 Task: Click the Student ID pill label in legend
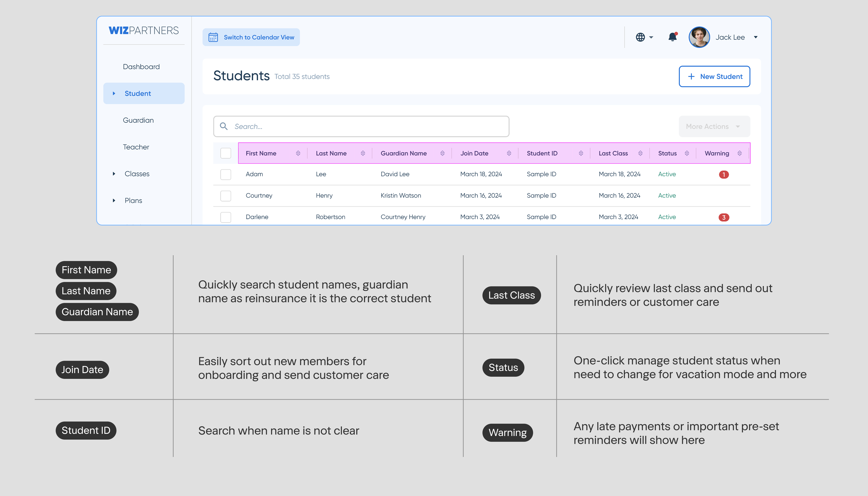click(x=86, y=431)
